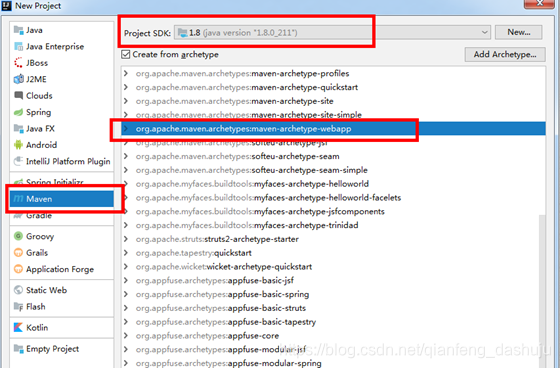Click the IntelliJ logo in title bar
The width and height of the screenshot is (560, 368).
coord(6,5)
